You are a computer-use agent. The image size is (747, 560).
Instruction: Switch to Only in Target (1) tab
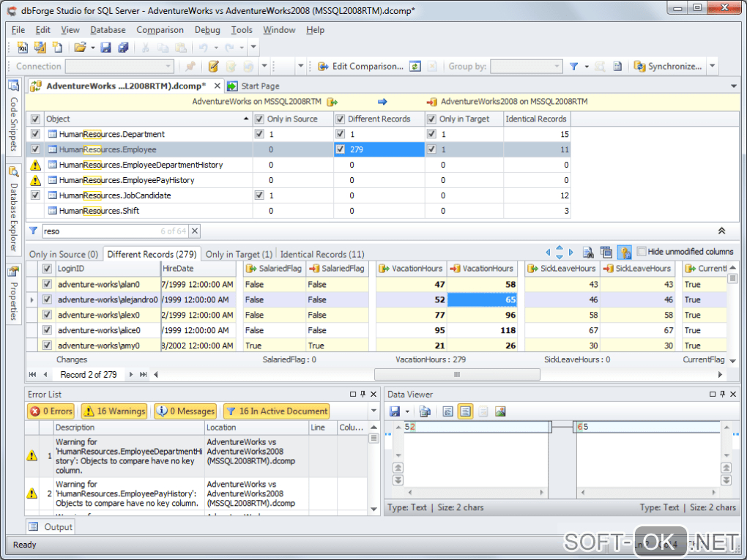pyautogui.click(x=239, y=254)
